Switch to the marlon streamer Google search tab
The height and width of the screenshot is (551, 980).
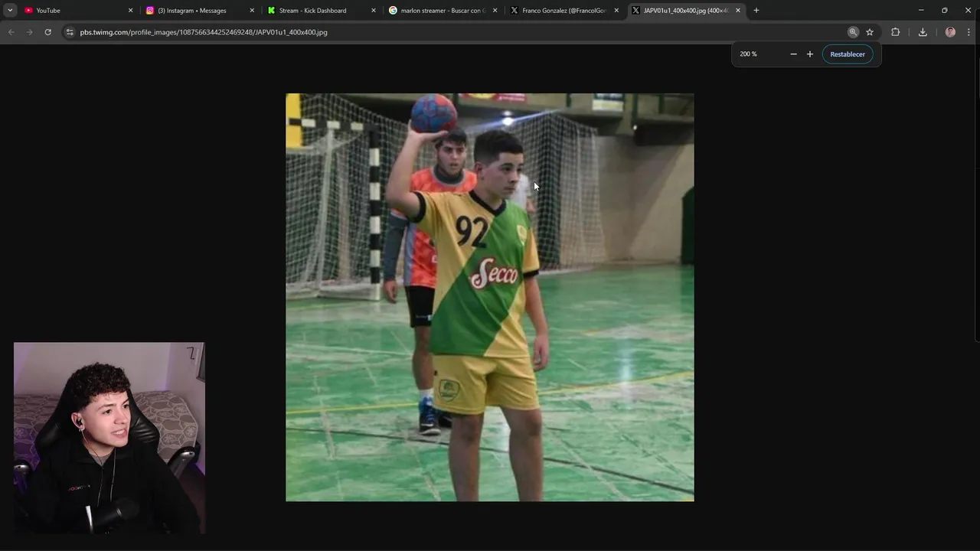[x=443, y=10]
